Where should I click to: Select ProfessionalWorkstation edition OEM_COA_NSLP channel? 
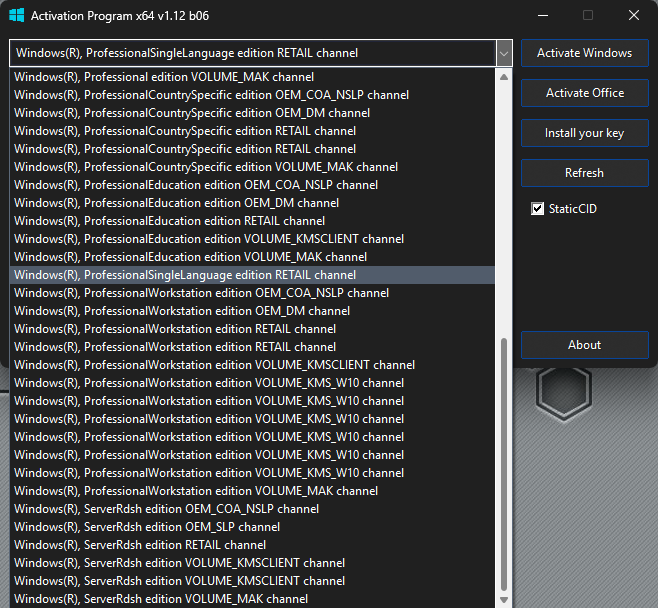pyautogui.click(x=252, y=293)
